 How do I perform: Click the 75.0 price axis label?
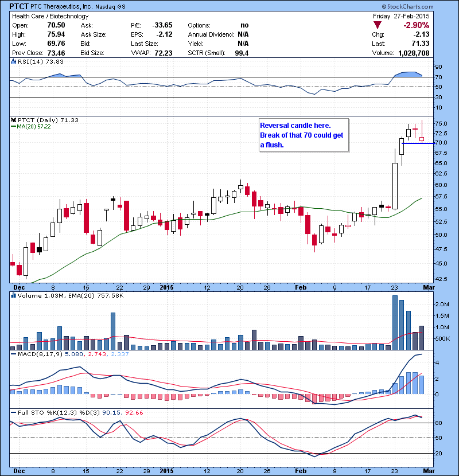click(441, 123)
